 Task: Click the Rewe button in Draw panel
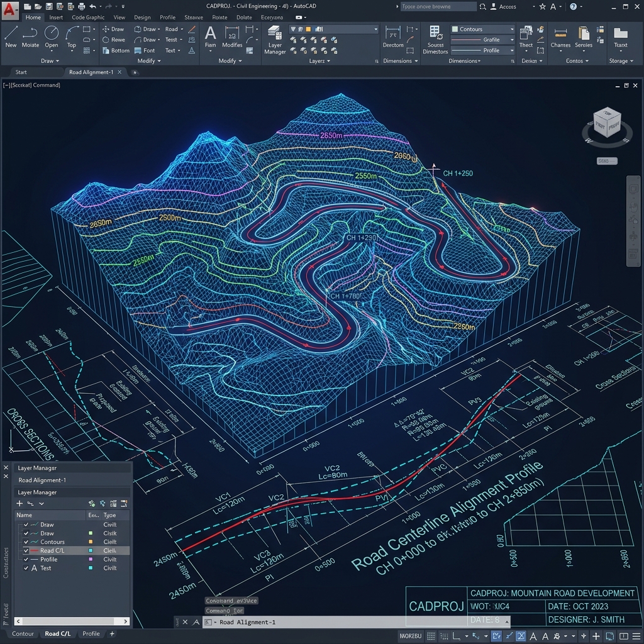113,40
